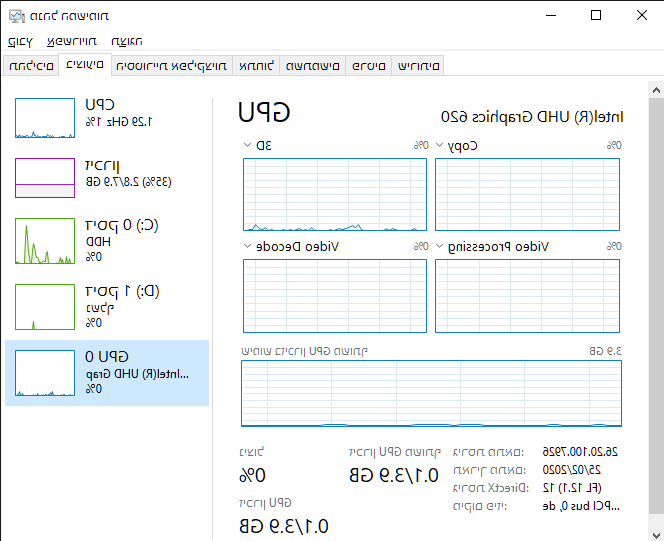Screen dimensions: 664x541
Task: Click the memory 2.8/7.9 GB (35%) label
Action: tap(128, 182)
